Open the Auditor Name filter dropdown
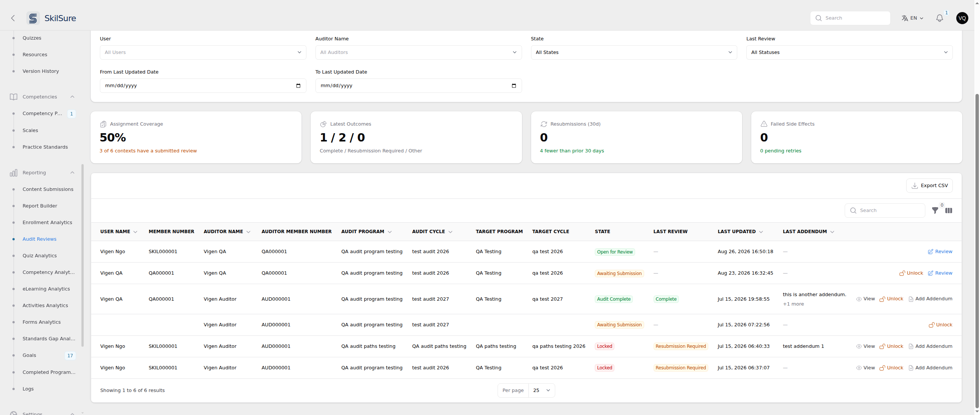The height and width of the screenshot is (415, 980). pyautogui.click(x=418, y=52)
